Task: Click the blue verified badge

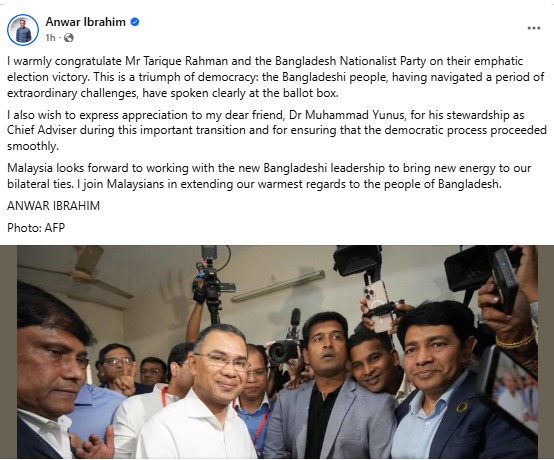Action: (x=135, y=22)
